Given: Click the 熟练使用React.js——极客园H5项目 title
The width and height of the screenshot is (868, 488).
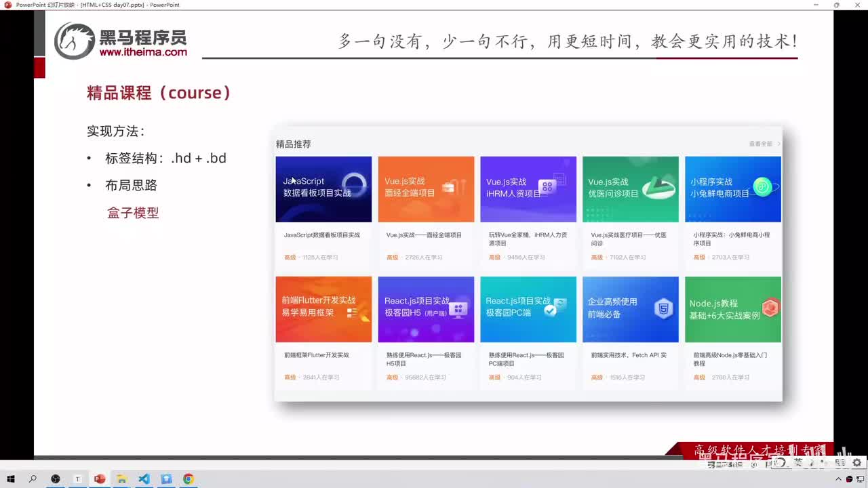Looking at the screenshot, I should pos(424,359).
